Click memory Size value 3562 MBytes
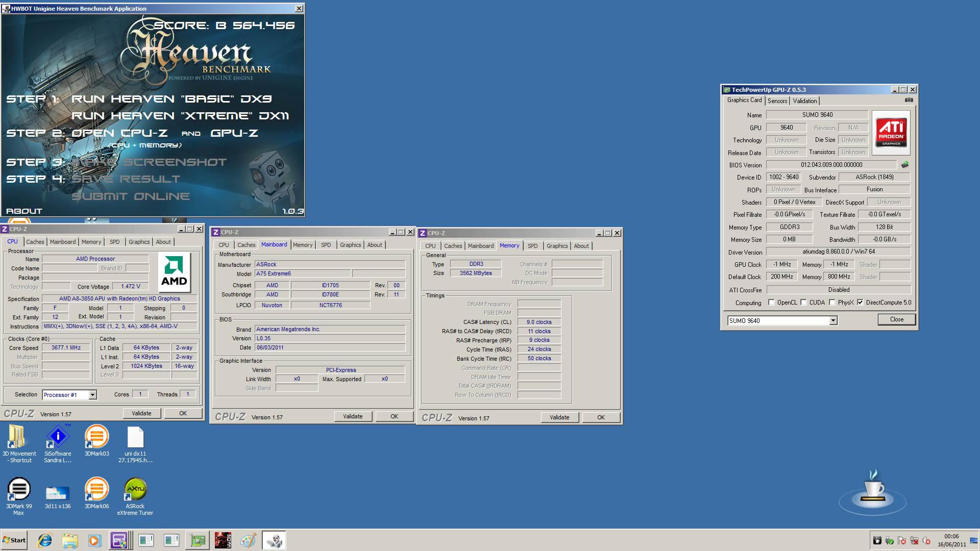 pyautogui.click(x=476, y=273)
